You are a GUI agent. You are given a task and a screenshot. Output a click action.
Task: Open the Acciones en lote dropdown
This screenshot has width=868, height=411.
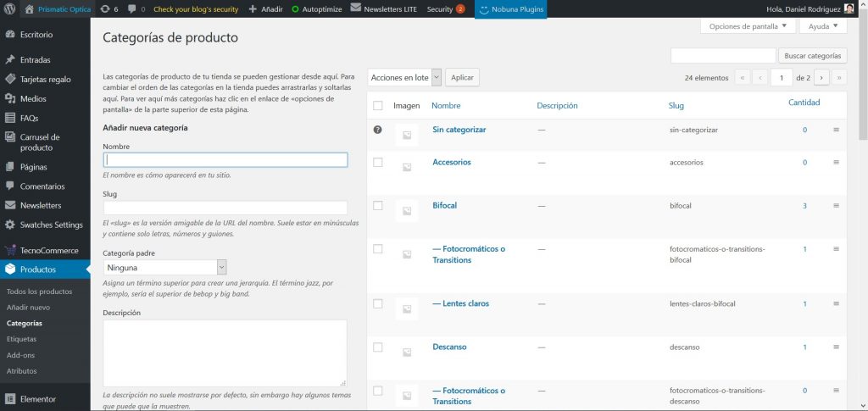coord(405,77)
